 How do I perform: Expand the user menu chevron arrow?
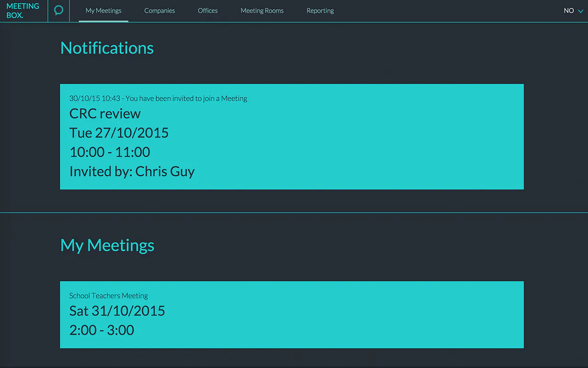(x=581, y=11)
